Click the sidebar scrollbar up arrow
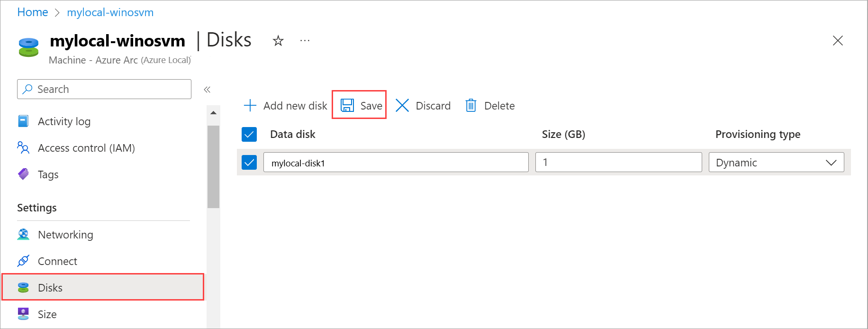The image size is (868, 329). (x=213, y=113)
